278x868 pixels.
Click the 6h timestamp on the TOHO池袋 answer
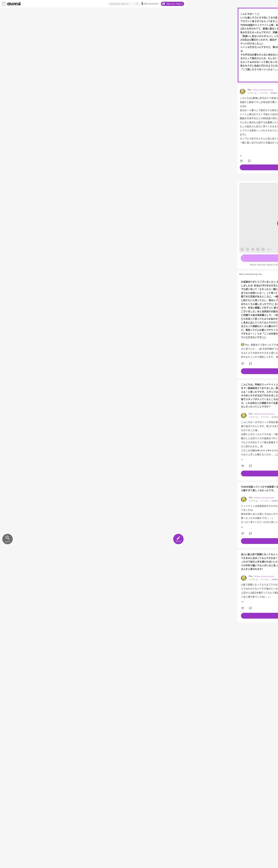(242, 527)
